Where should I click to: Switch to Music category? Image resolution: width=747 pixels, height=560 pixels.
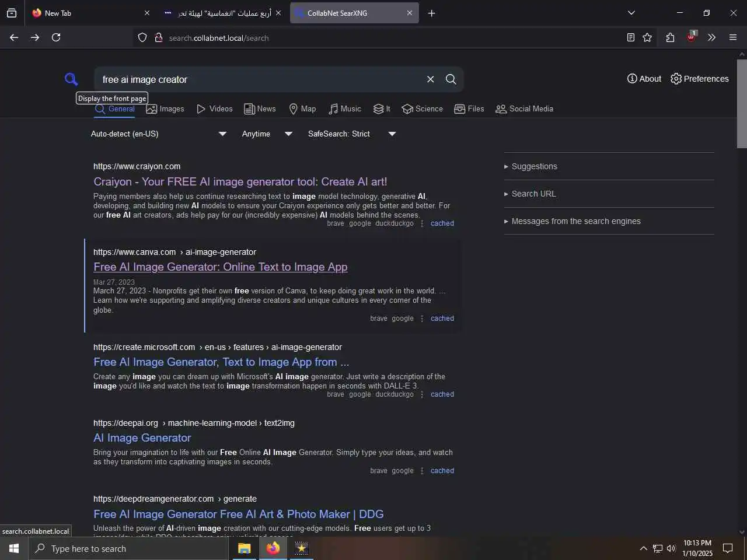coord(345,108)
